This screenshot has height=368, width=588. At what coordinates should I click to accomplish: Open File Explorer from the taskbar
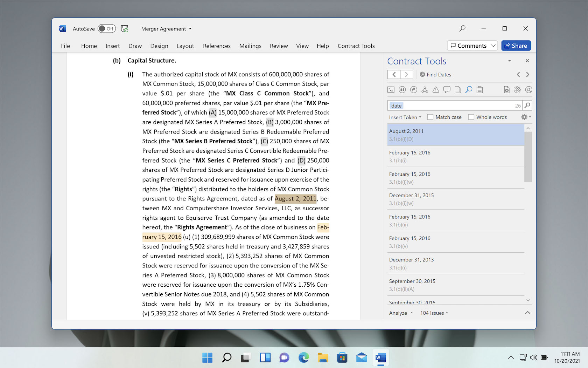pyautogui.click(x=323, y=357)
